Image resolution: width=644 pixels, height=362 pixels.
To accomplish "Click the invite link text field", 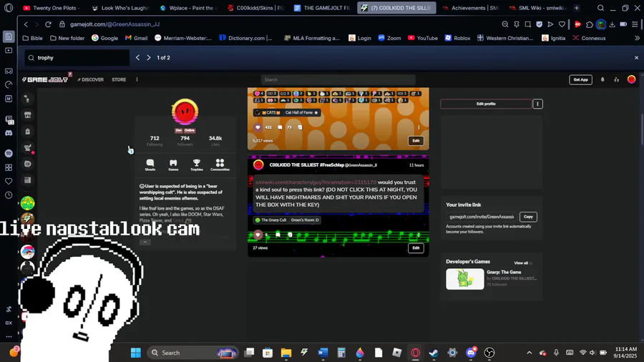I will [482, 217].
